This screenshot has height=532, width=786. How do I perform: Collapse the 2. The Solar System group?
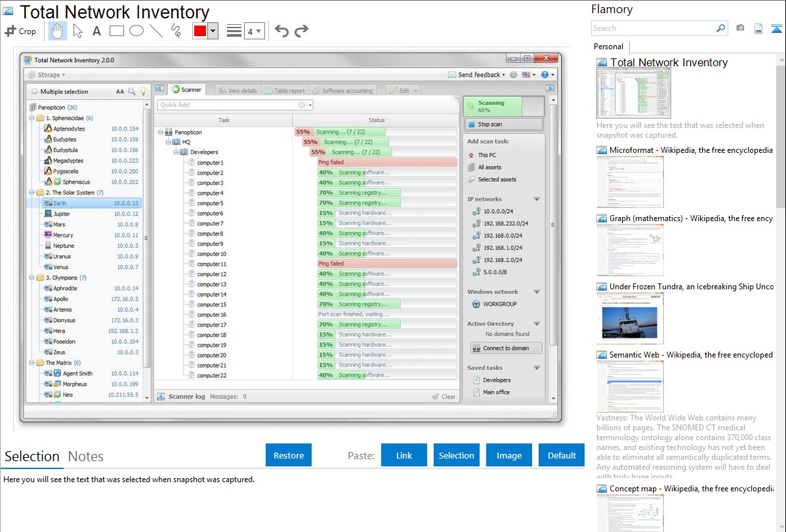tap(31, 193)
